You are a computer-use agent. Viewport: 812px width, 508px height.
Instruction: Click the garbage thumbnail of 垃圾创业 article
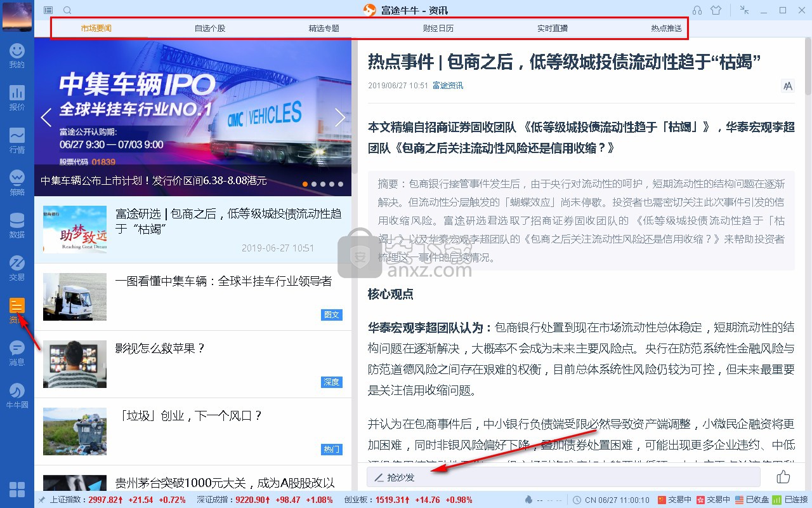click(75, 431)
